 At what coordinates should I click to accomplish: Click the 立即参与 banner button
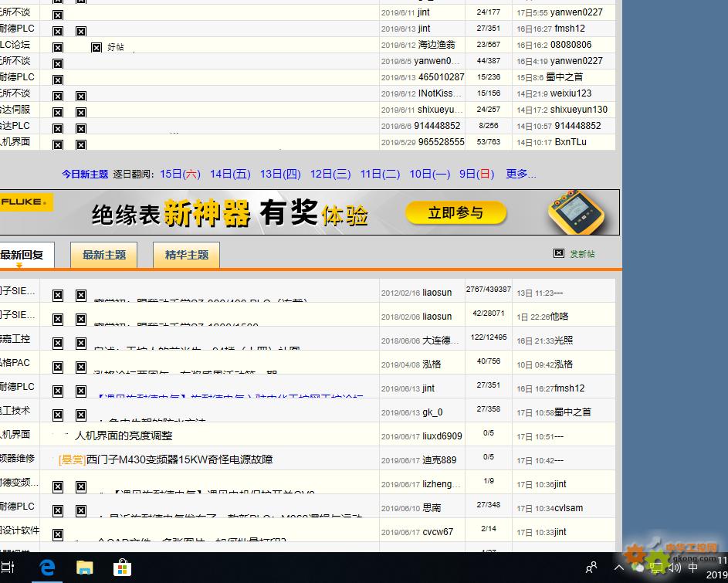point(455,213)
